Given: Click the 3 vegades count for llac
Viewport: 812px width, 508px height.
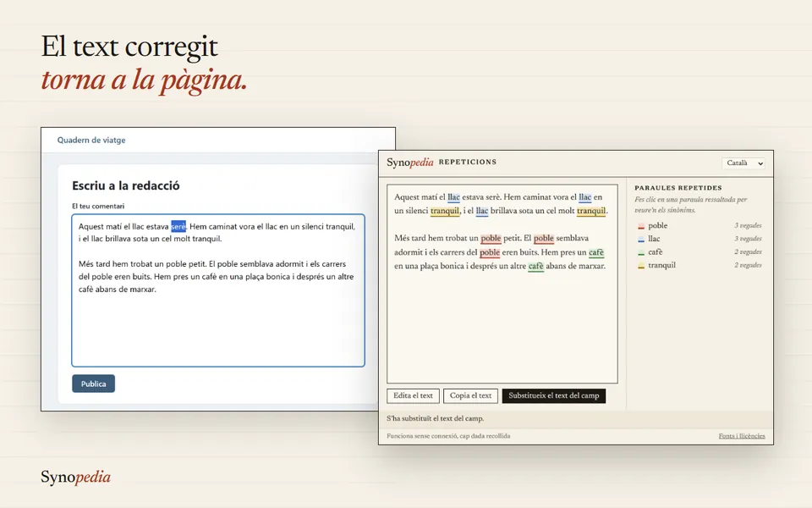Looking at the screenshot, I should tap(748, 239).
